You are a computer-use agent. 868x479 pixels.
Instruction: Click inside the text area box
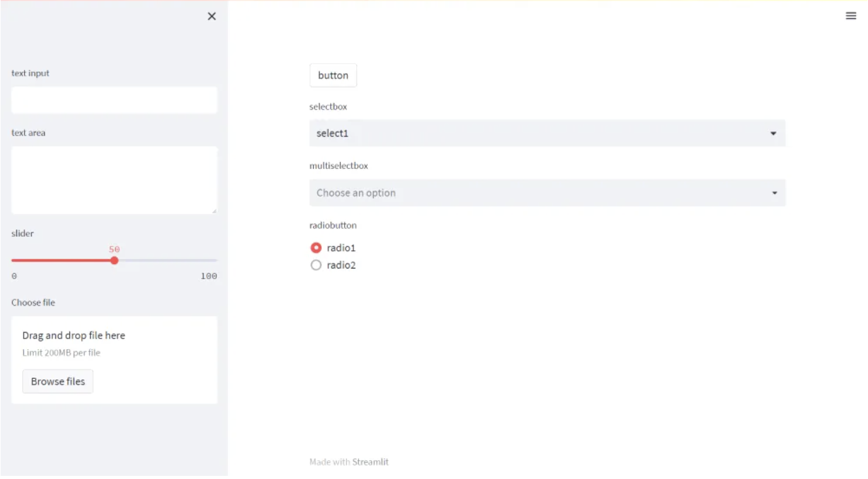click(114, 180)
